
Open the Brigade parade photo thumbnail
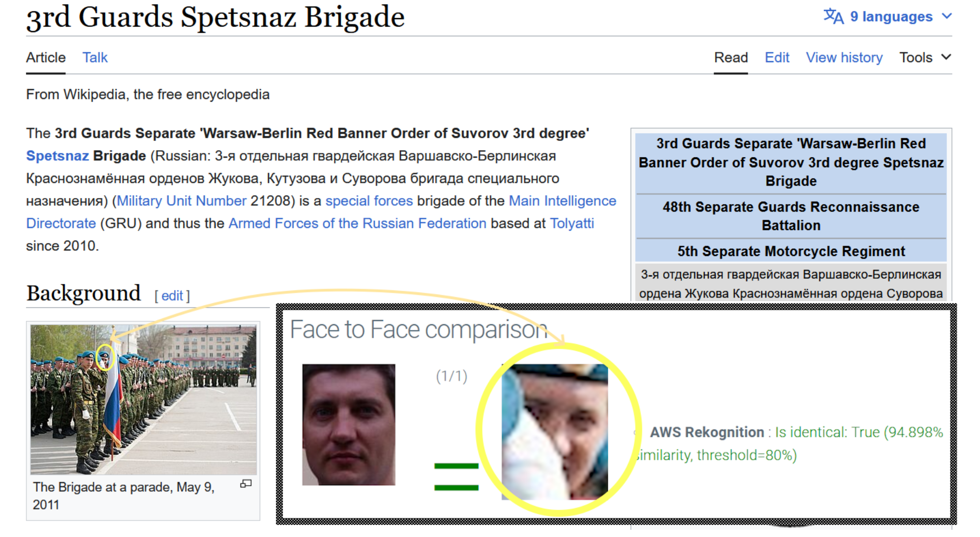(x=143, y=399)
